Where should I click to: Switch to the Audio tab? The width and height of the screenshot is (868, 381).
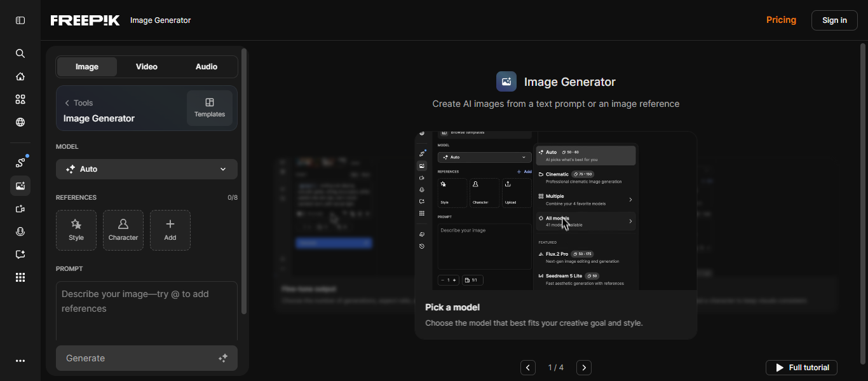pos(207,67)
